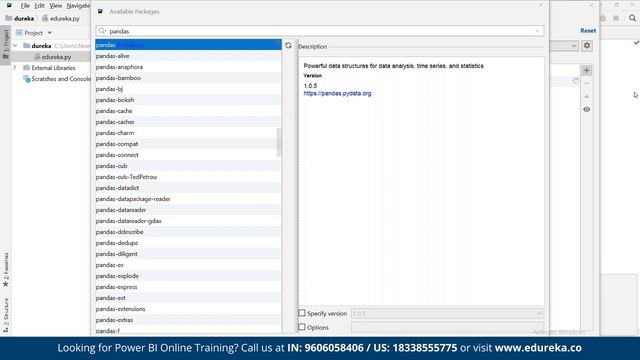This screenshot has width=640, height=360.
Task: Select pandas-bj in the list
Action: tap(188, 89)
